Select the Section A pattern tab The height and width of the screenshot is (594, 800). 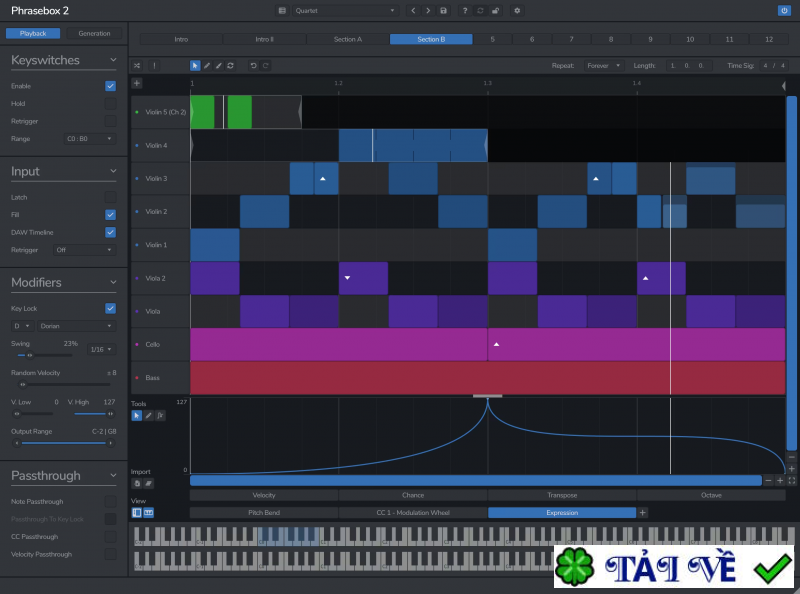click(348, 39)
